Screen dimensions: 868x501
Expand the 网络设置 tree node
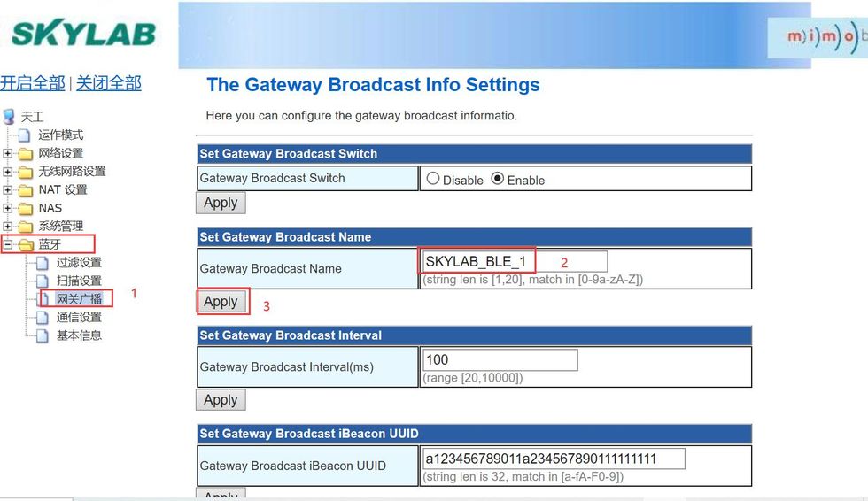click(x=8, y=154)
